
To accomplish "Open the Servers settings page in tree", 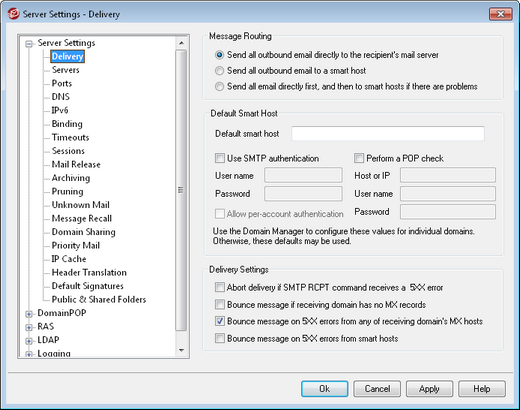I will (66, 70).
